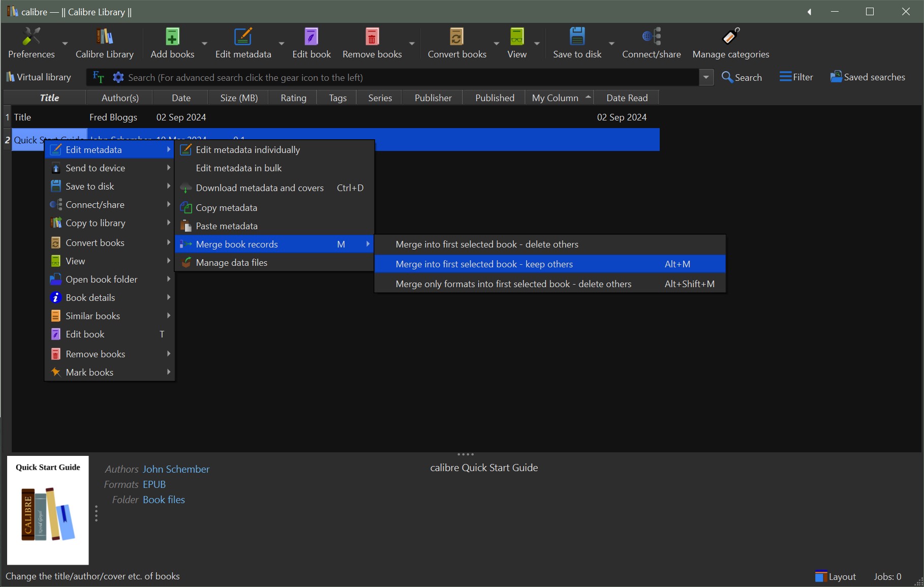Open Send to device submenu
The height and width of the screenshot is (587, 924).
110,168
